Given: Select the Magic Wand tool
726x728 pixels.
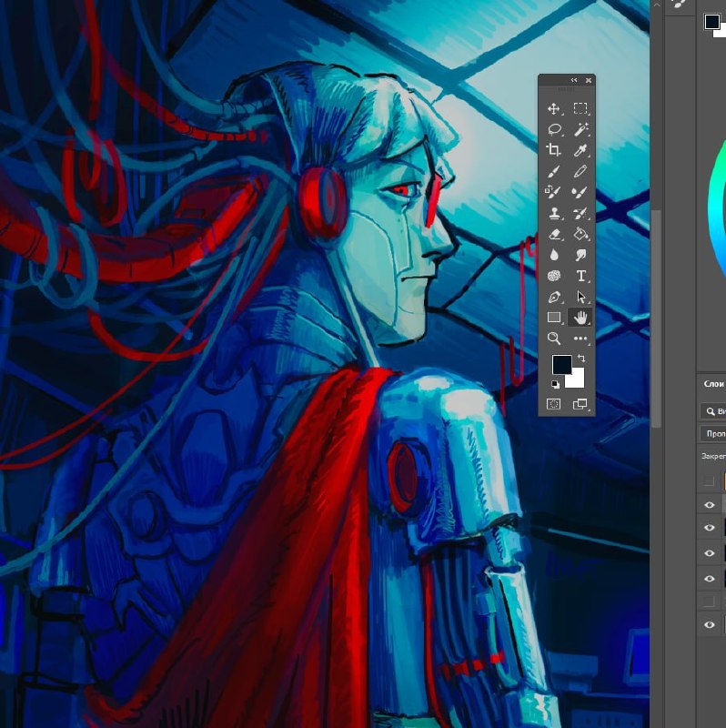Looking at the screenshot, I should 580,129.
